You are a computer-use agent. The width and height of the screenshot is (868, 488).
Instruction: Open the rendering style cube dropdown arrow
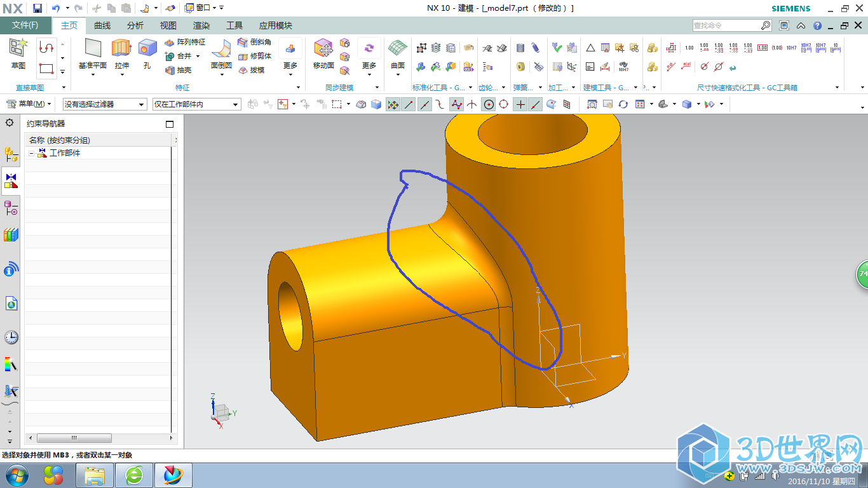pos(698,104)
